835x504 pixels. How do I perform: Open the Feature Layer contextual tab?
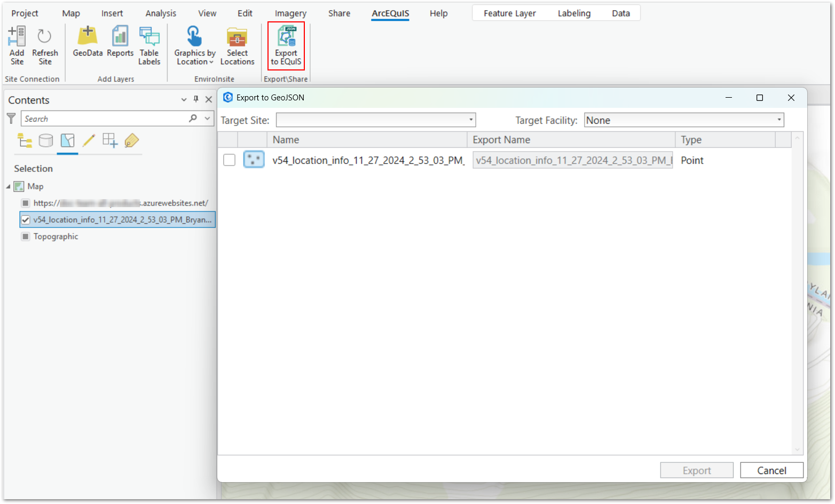tap(510, 13)
